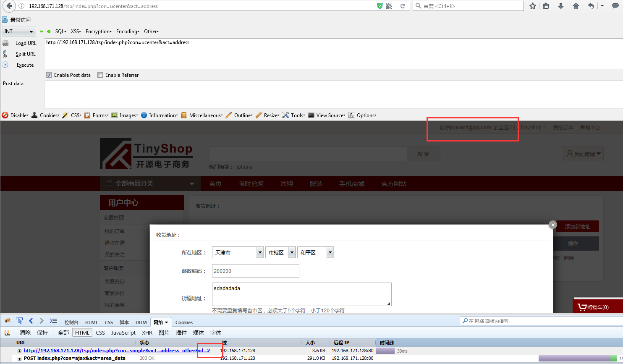The width and height of the screenshot is (623, 364).
Task: Click the Load URL icon in HackBar
Action: (x=5, y=43)
